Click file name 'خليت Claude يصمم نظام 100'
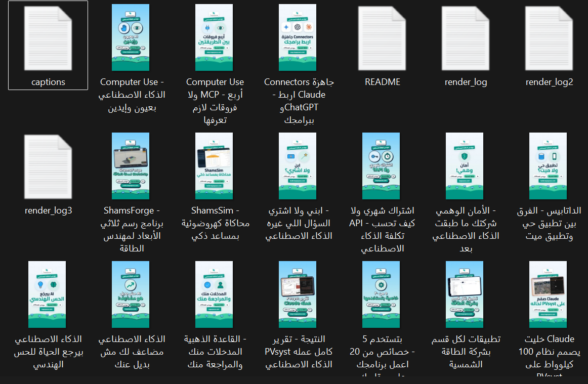The width and height of the screenshot is (588, 384). coord(550,356)
